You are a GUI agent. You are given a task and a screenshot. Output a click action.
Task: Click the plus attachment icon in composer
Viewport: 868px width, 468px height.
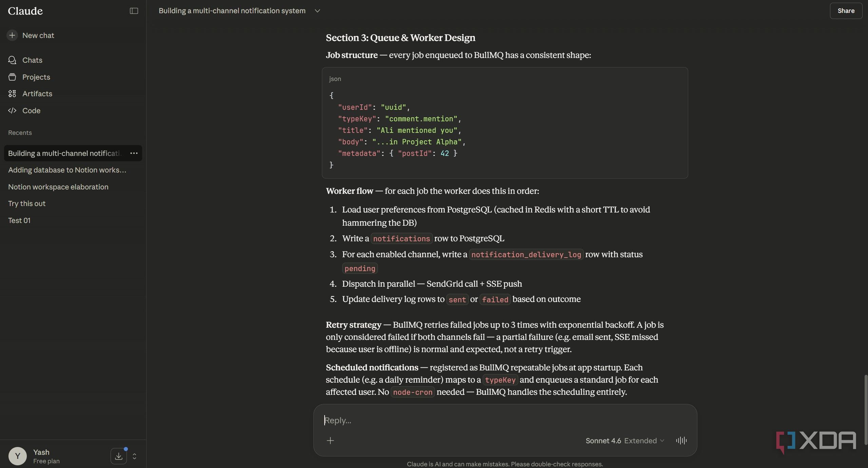pyautogui.click(x=330, y=441)
